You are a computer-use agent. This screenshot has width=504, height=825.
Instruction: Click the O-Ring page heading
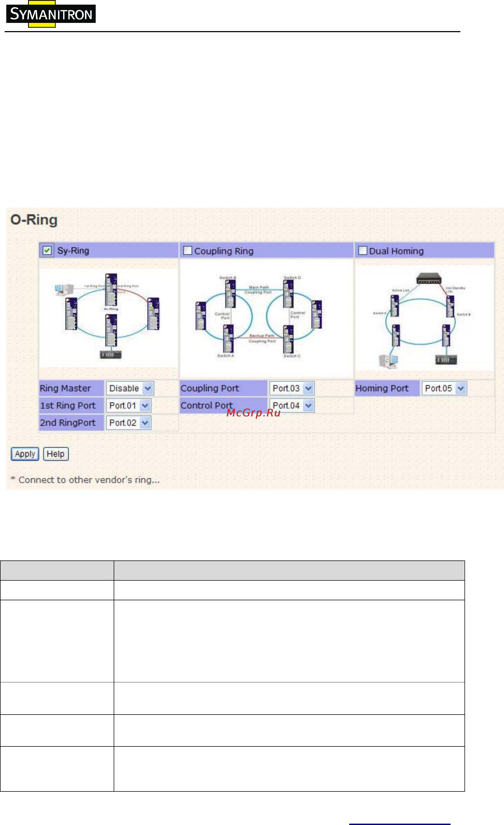[34, 220]
